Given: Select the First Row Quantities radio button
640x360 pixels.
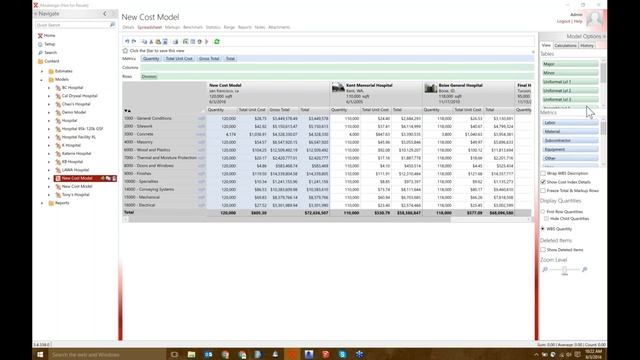Looking at the screenshot, I should click(x=543, y=211).
